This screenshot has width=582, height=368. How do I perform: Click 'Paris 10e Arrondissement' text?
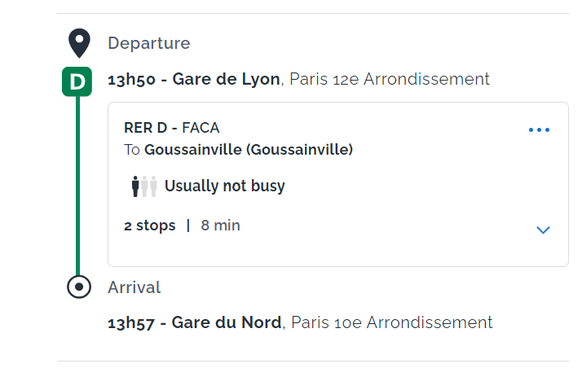[392, 322]
